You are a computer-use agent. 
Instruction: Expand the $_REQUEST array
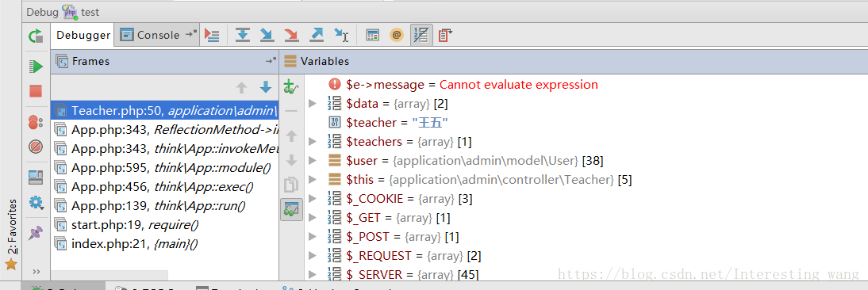click(313, 256)
